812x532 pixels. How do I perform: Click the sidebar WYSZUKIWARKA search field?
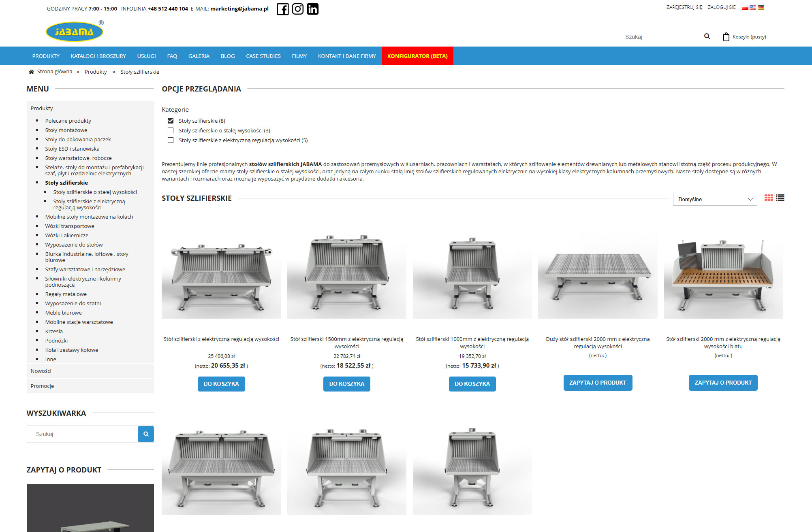[x=82, y=434]
